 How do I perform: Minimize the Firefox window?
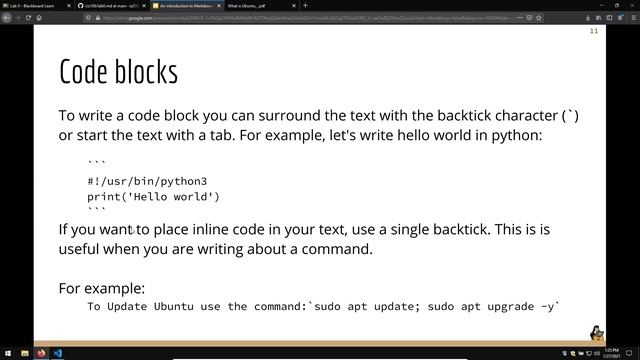(602, 6)
